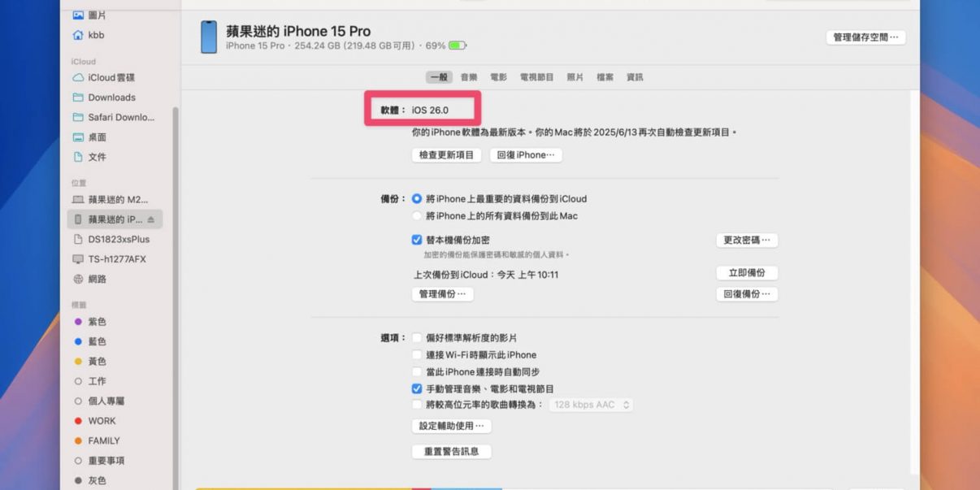Select 將iPhone上的所有資料備份到此Mac radio option
Viewport: 980px width, 490px height.
pyautogui.click(x=417, y=216)
